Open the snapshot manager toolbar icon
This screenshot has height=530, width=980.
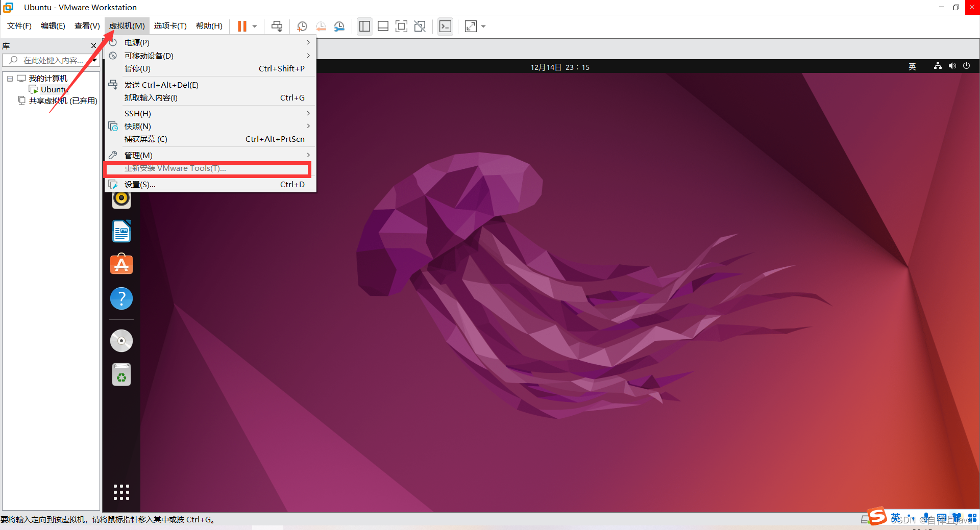pos(339,26)
